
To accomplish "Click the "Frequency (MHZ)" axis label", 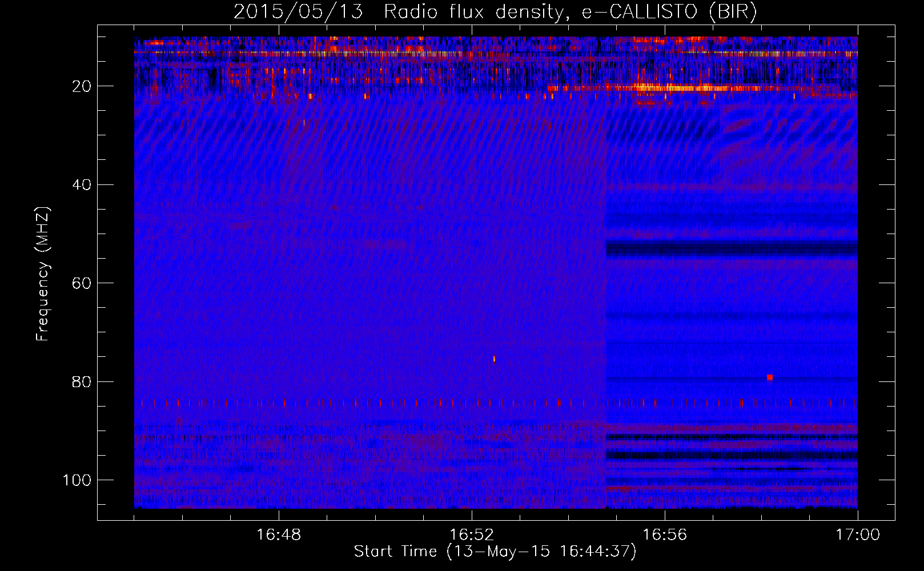I will click(43, 274).
